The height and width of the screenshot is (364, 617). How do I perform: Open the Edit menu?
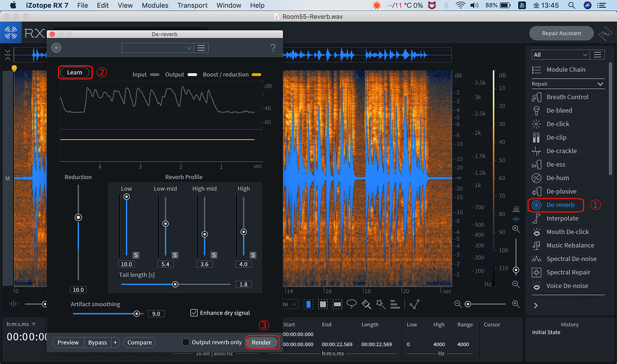103,6
